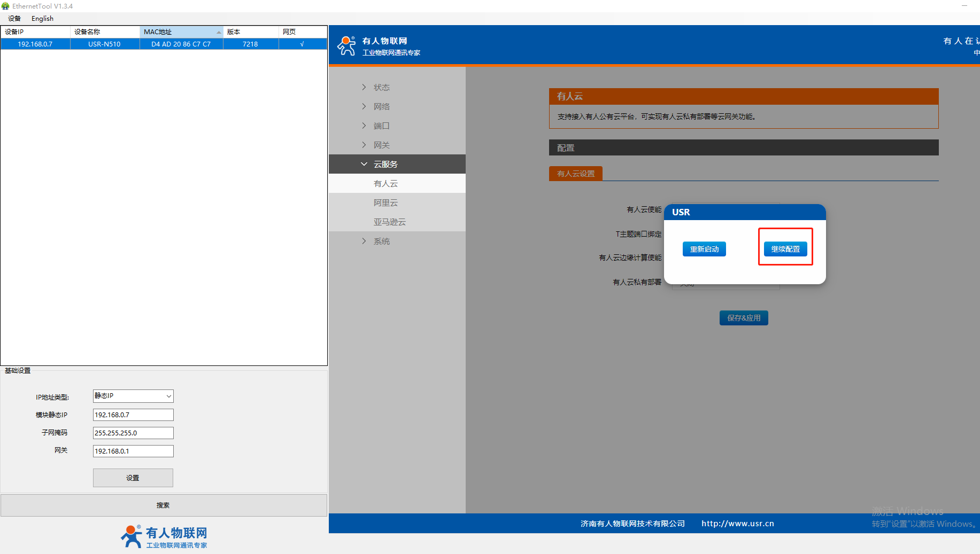Minimize the EthernetTool window

tap(964, 6)
